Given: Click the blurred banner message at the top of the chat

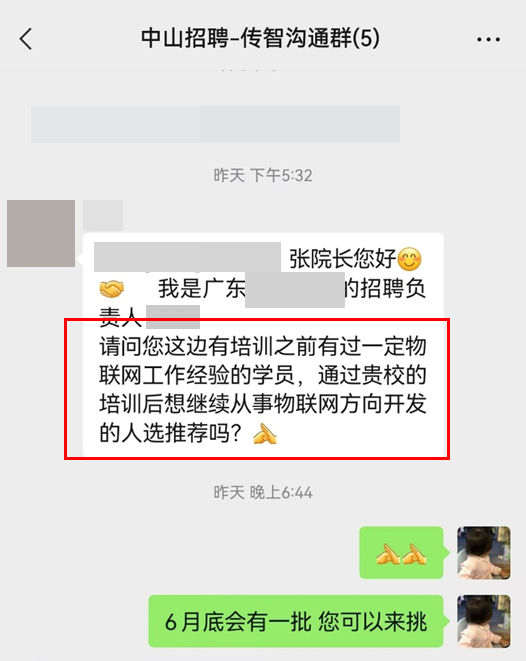Looking at the screenshot, I should [x=215, y=124].
